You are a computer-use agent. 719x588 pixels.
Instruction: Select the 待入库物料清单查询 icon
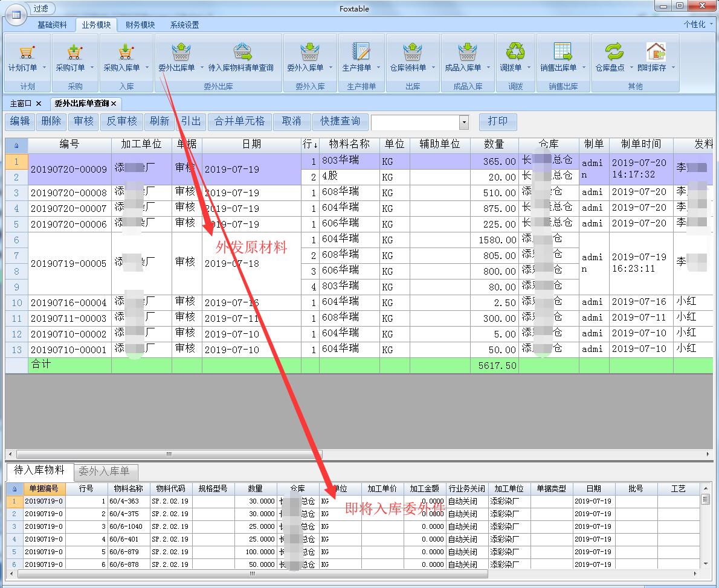tap(241, 52)
